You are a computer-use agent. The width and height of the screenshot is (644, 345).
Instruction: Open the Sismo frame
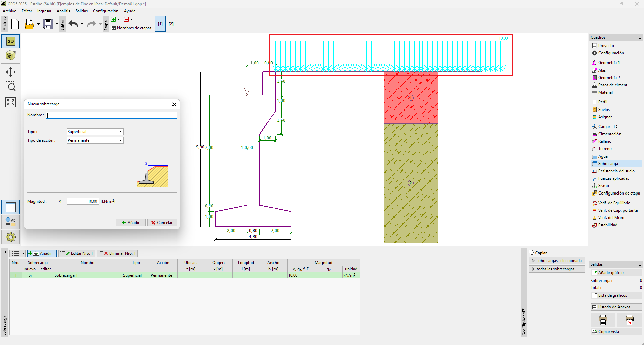(x=616, y=186)
